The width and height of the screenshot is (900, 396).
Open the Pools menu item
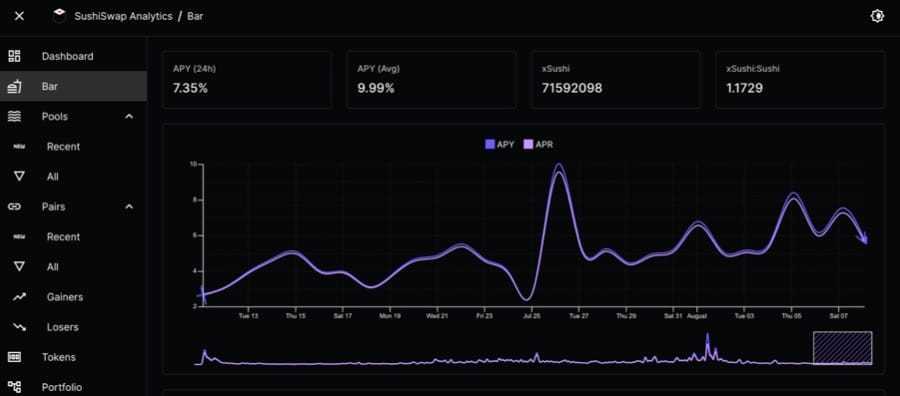click(x=55, y=117)
